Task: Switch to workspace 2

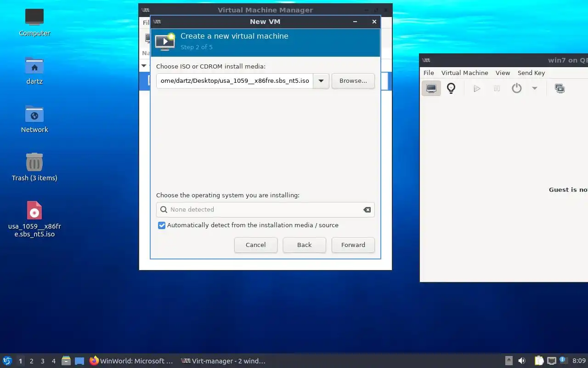Action: [x=32, y=361]
